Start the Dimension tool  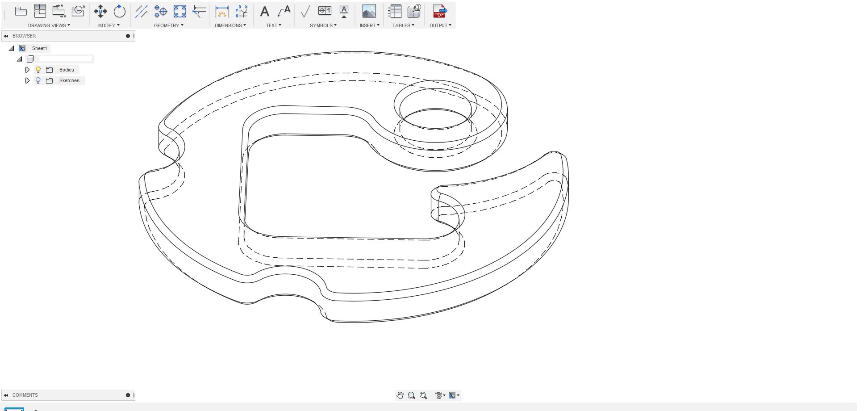point(222,11)
